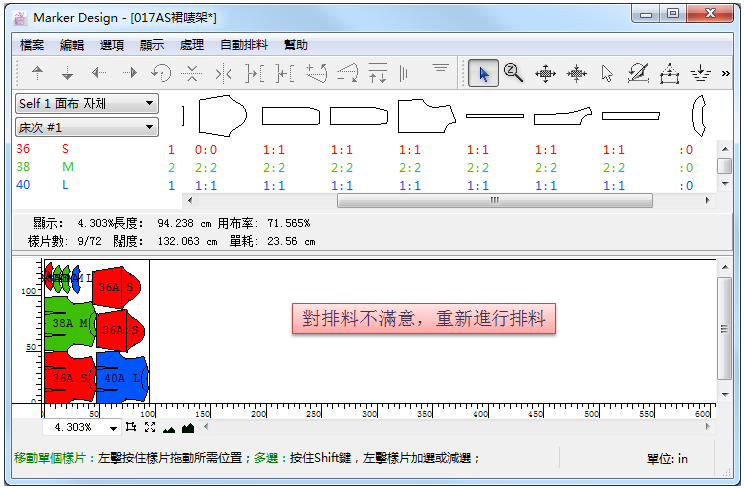Open the 檔案 menu
Screen dimensions: 744x489
pos(32,45)
